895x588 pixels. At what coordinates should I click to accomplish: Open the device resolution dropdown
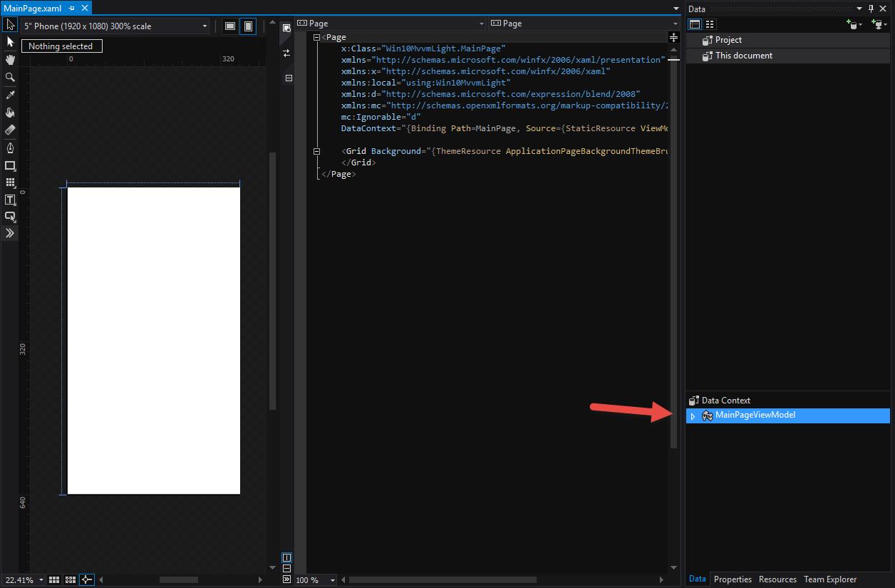click(x=205, y=26)
